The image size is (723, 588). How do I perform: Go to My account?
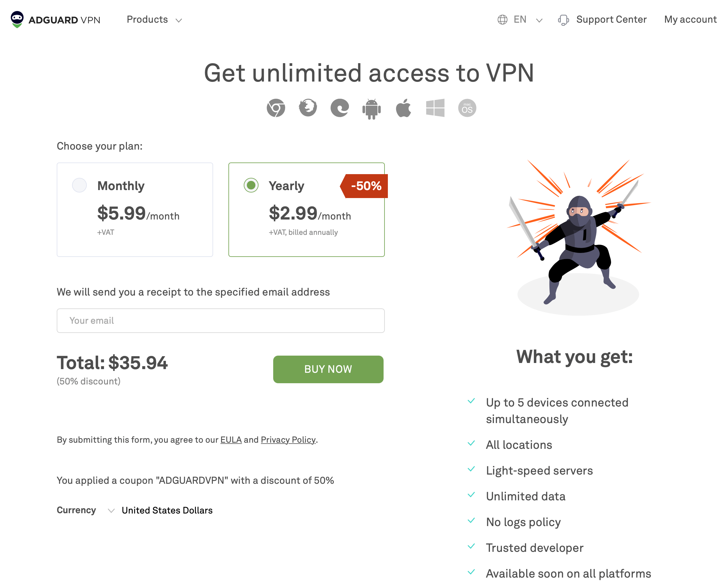pyautogui.click(x=690, y=19)
